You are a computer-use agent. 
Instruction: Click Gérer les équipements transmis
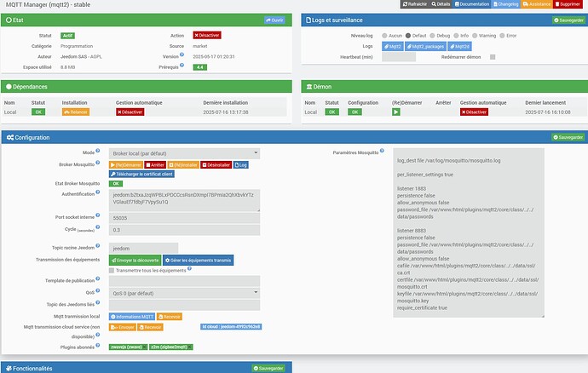(198, 260)
